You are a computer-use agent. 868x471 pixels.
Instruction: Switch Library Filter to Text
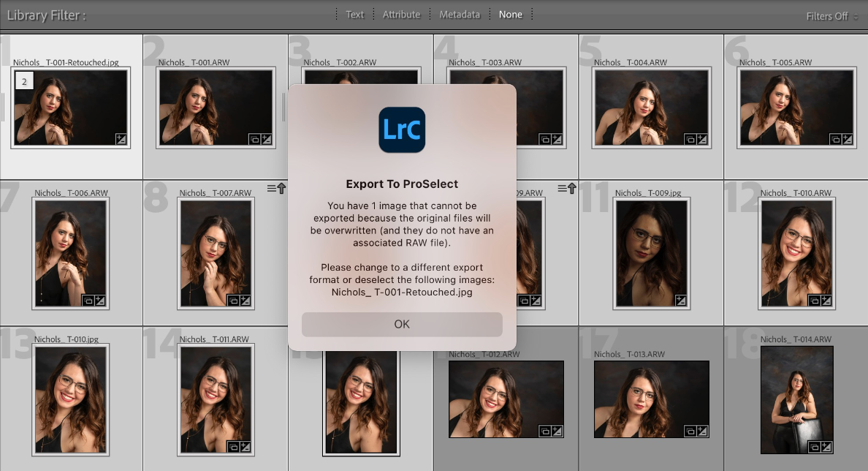(x=354, y=15)
